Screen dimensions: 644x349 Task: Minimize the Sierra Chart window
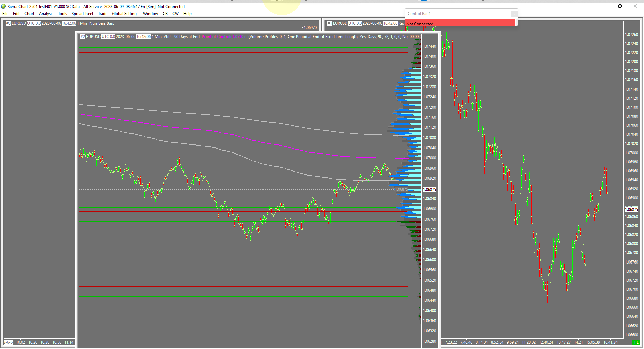click(x=605, y=6)
